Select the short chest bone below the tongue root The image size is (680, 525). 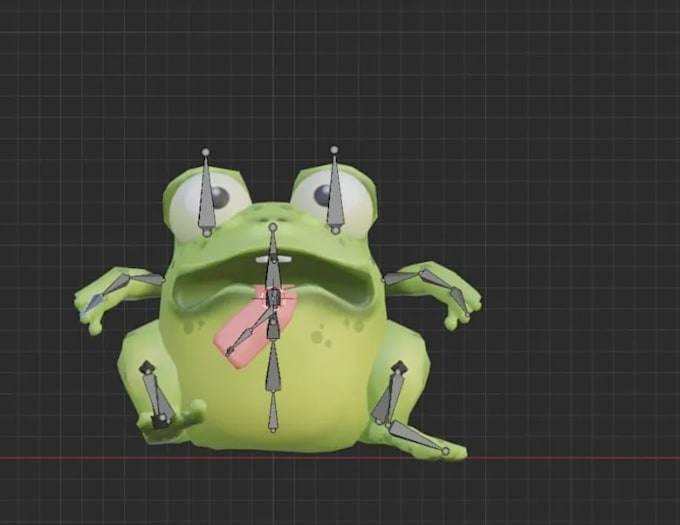tap(273, 329)
